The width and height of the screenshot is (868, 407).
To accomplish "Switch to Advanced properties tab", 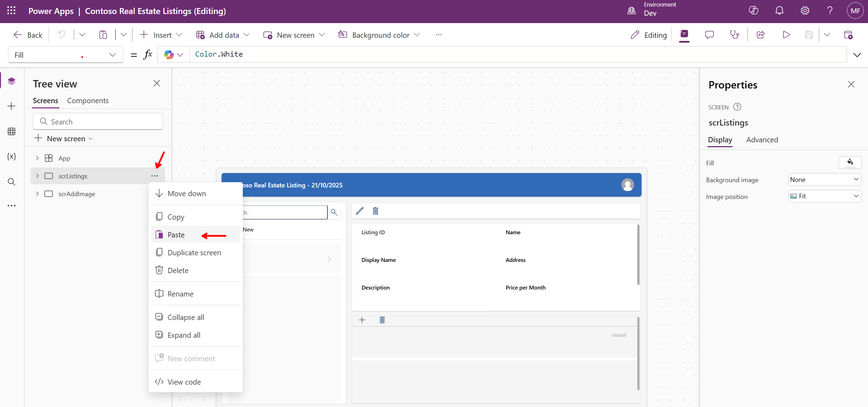I will pyautogui.click(x=762, y=140).
